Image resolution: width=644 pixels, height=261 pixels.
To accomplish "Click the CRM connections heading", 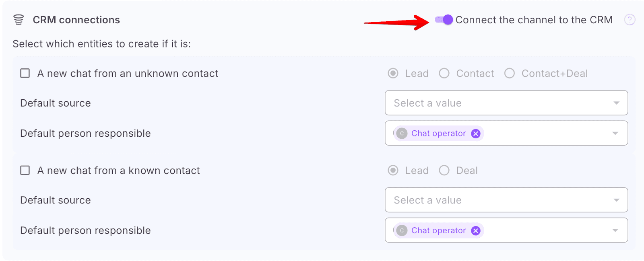I will pyautogui.click(x=76, y=20).
